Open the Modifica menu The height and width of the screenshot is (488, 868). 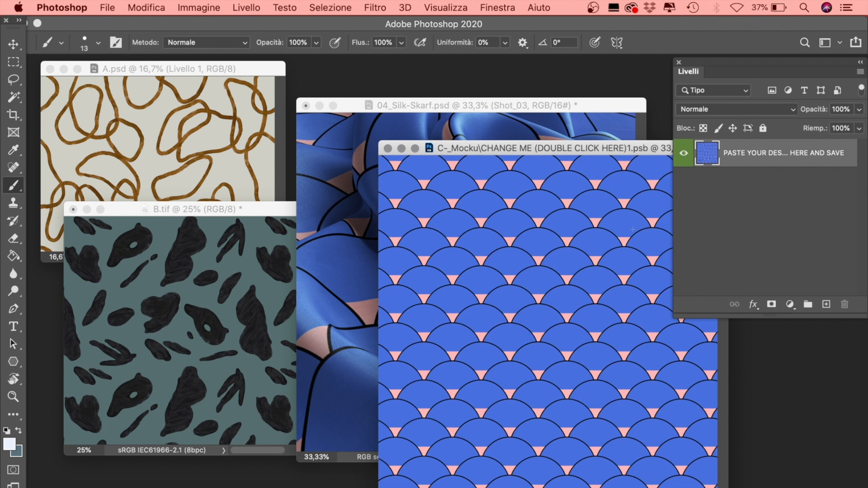(x=146, y=8)
